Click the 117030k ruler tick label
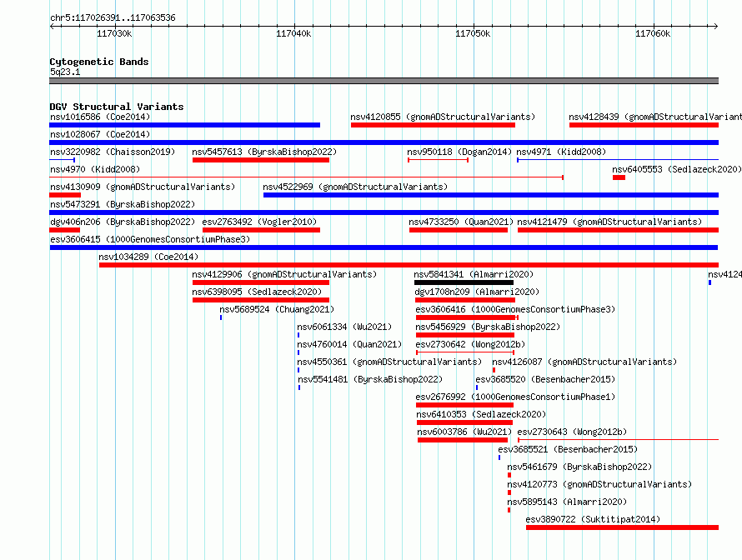Viewport: 742px width, 560px height. [x=114, y=33]
